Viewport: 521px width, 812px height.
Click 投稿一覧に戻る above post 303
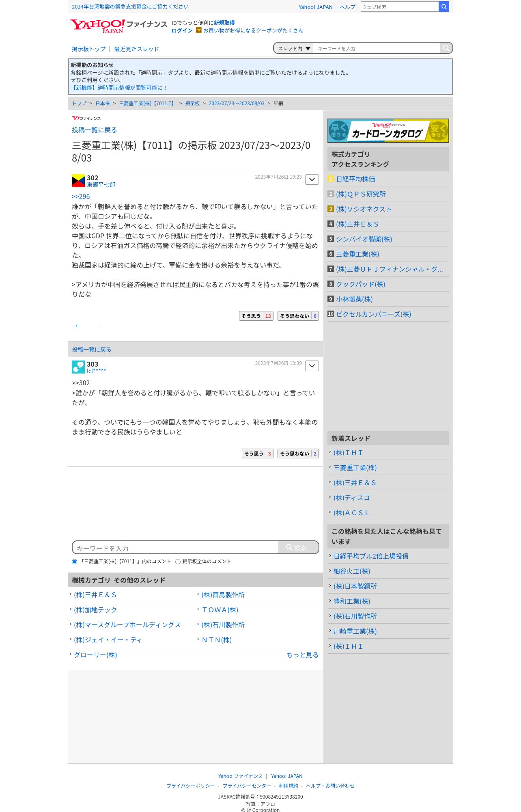coord(91,349)
